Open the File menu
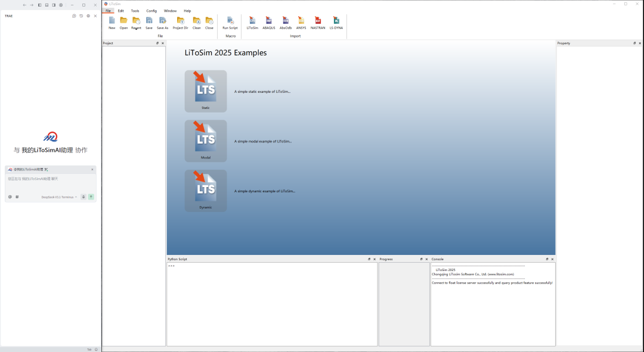The height and width of the screenshot is (352, 644). tap(108, 11)
